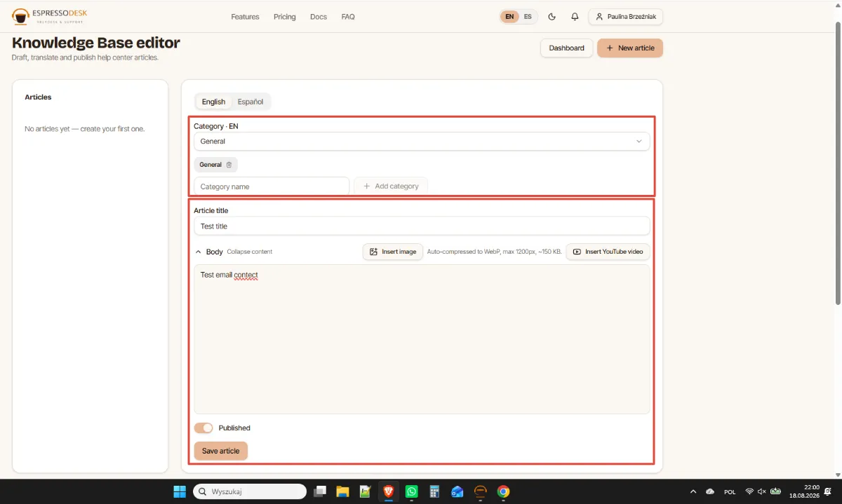
Task: Open Task View on taskbar
Action: [x=320, y=491]
